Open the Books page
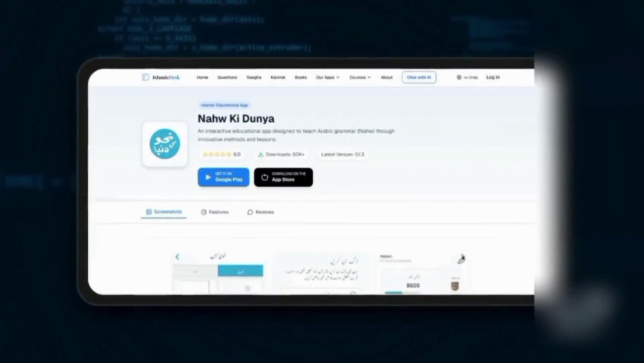 [x=301, y=77]
